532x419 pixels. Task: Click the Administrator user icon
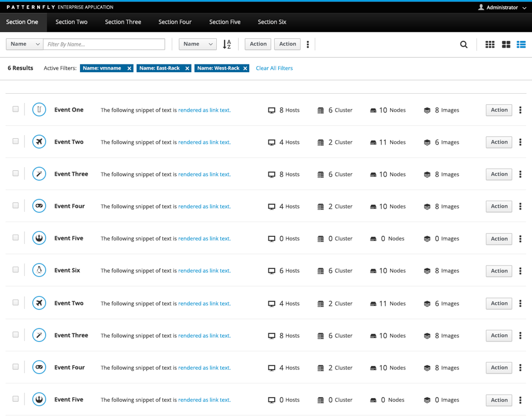(x=481, y=7)
